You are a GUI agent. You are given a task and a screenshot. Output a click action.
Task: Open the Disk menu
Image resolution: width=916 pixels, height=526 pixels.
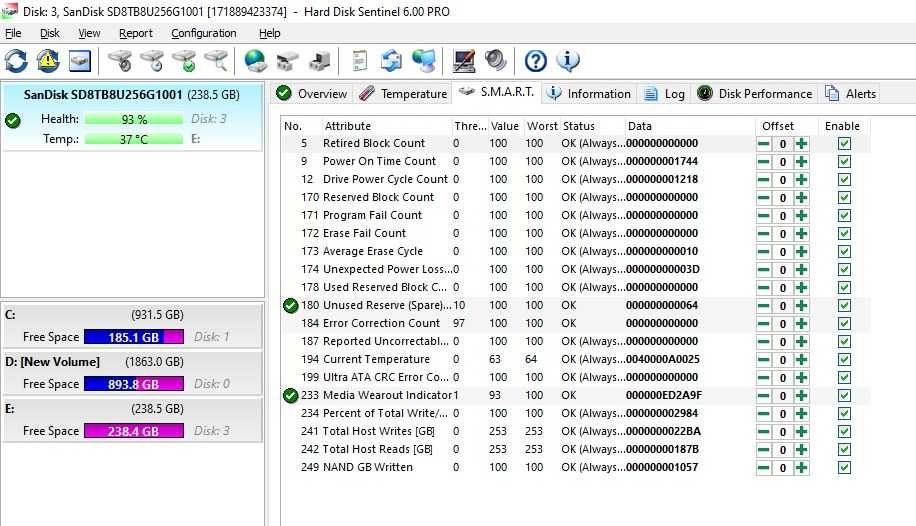[50, 33]
